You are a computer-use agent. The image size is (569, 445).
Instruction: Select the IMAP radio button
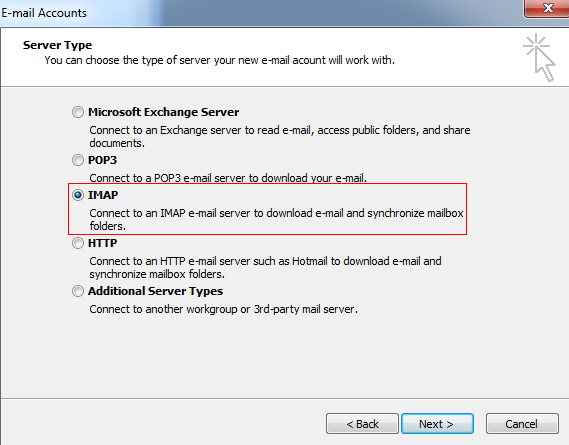point(78,195)
